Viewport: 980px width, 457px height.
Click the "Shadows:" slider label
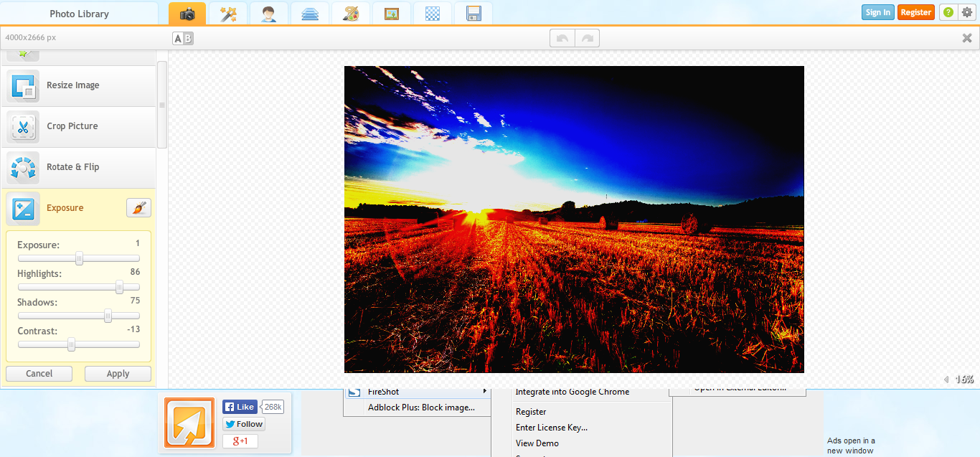pos(37,303)
